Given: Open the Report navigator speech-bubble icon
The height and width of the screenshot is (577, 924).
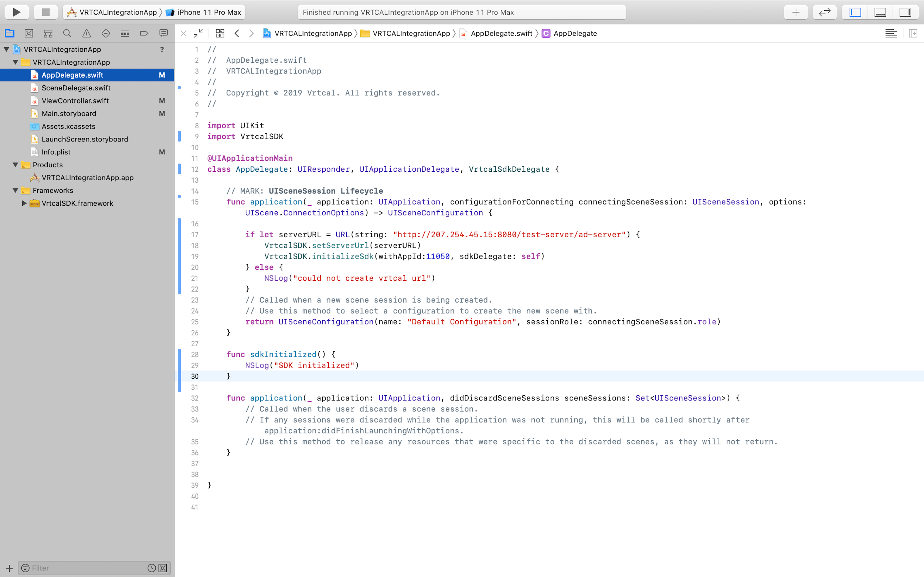Looking at the screenshot, I should [163, 34].
